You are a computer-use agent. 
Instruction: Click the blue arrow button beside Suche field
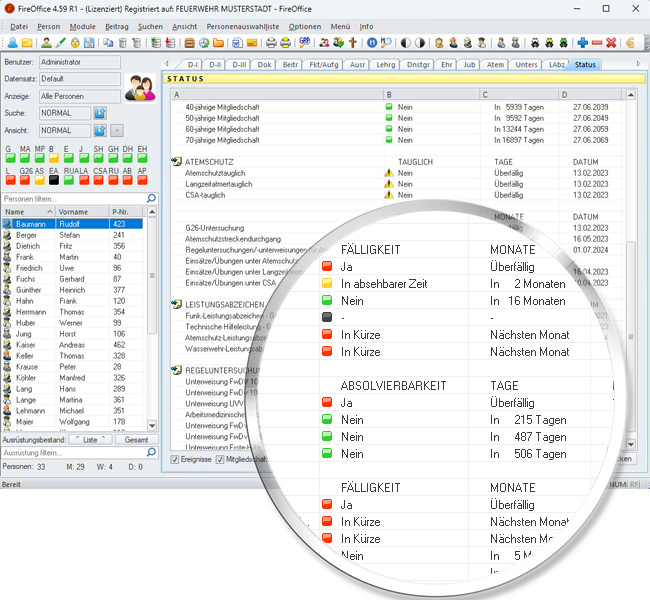[x=100, y=113]
